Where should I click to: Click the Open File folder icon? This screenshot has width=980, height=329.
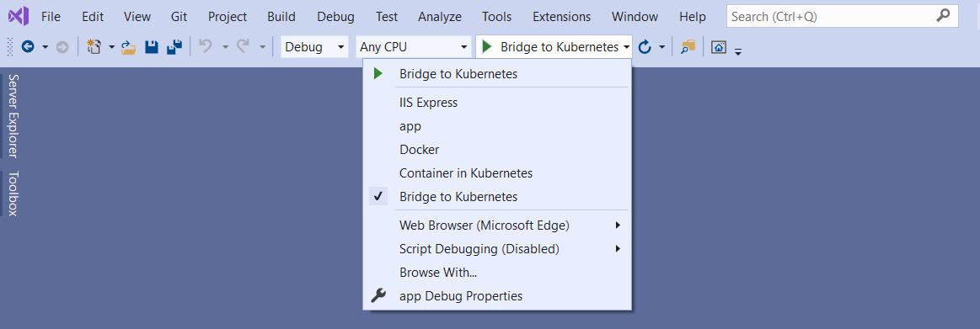tap(129, 47)
